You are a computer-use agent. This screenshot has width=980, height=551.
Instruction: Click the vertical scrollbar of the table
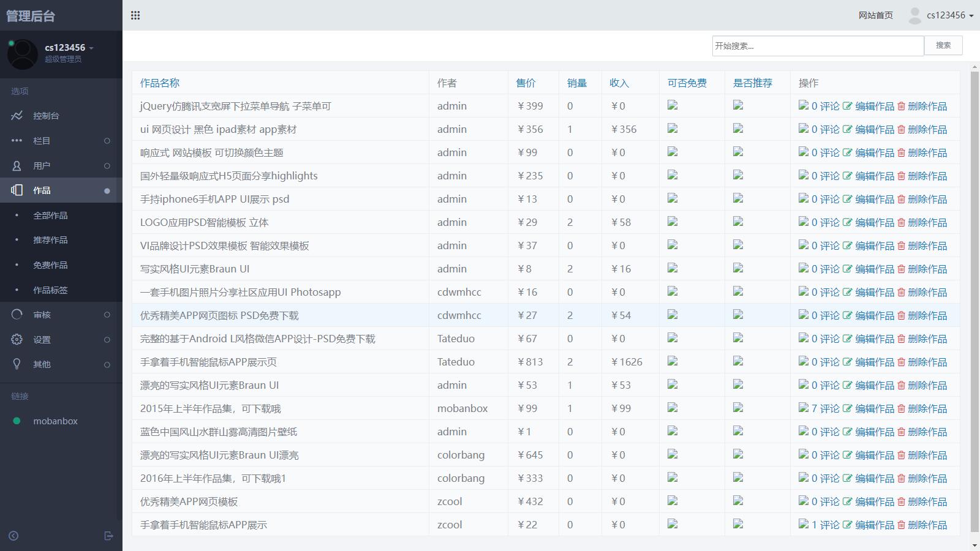coord(974,300)
